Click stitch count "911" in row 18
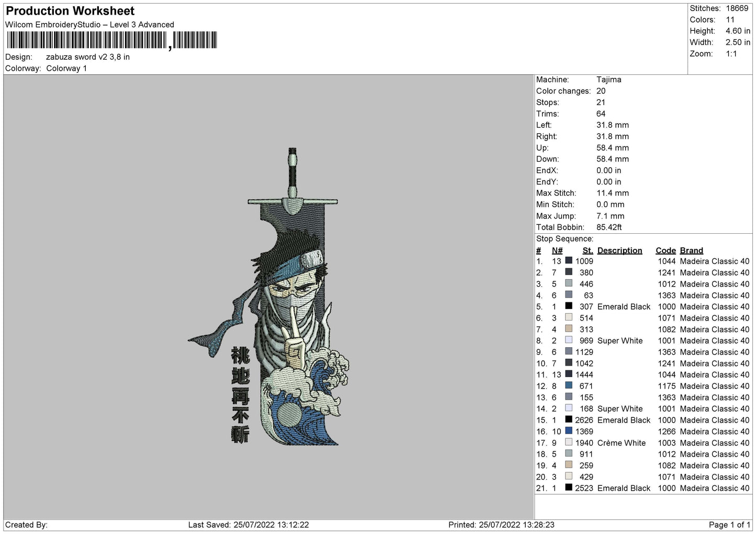The width and height of the screenshot is (756, 534). [586, 454]
